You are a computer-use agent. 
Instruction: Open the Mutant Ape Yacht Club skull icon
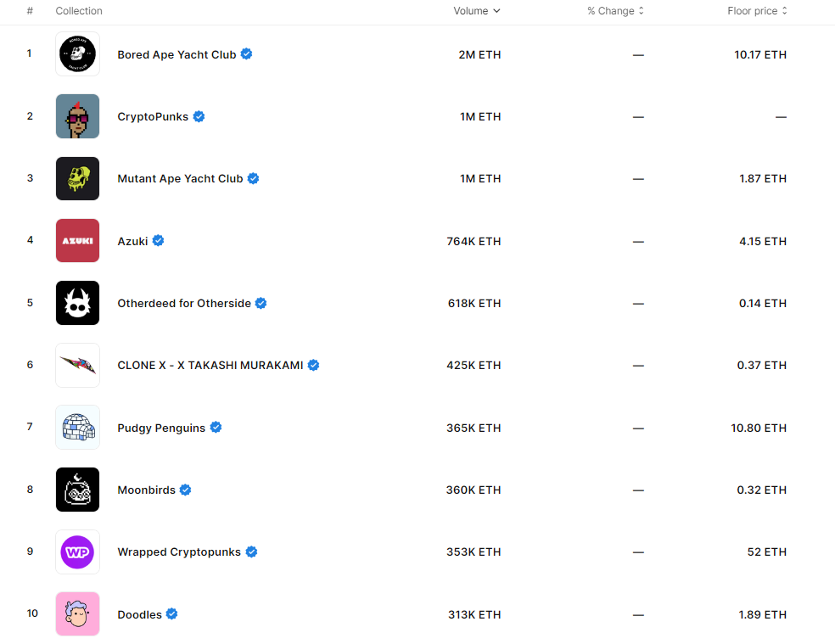(77, 178)
